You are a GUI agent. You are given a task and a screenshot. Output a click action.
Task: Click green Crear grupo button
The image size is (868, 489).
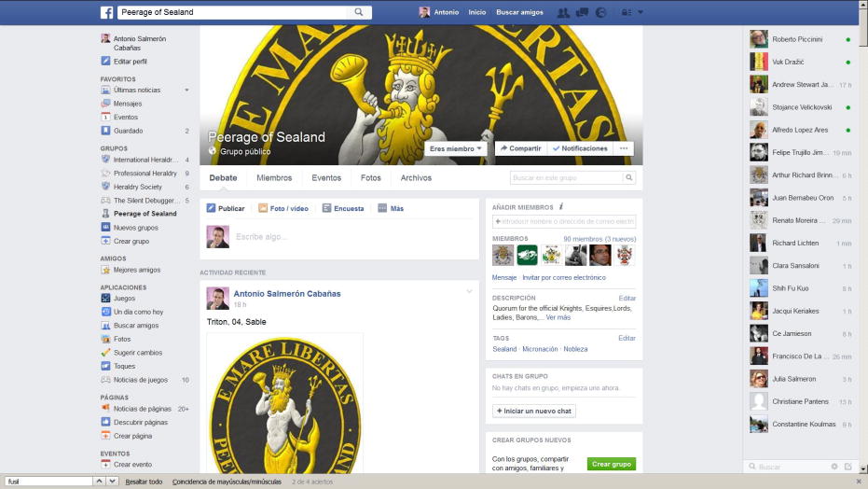point(612,464)
